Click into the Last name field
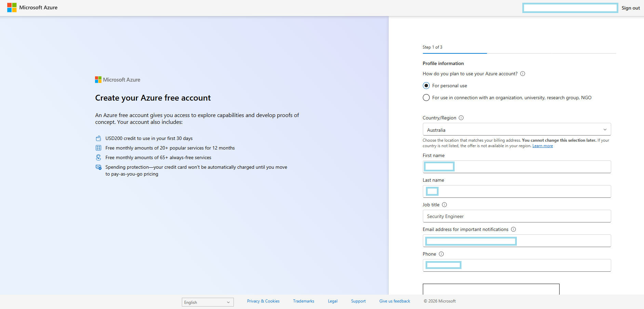Screen dimensions: 644x309 (517, 191)
